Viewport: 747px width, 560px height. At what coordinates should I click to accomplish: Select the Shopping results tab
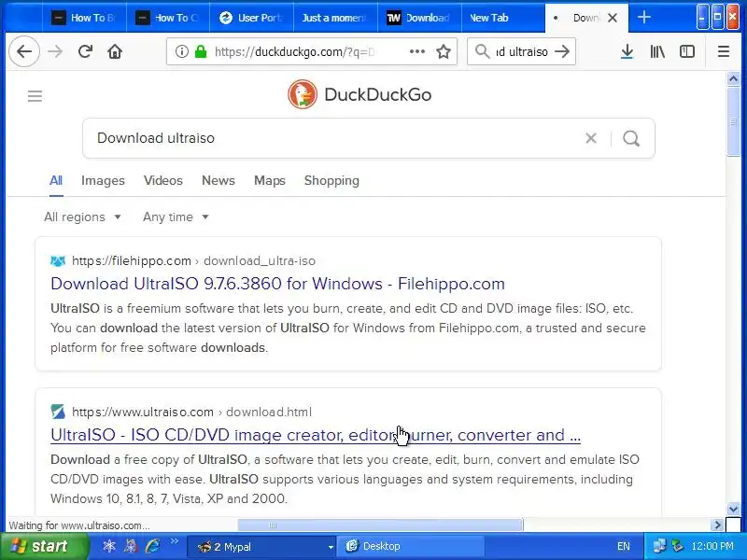pos(331,180)
